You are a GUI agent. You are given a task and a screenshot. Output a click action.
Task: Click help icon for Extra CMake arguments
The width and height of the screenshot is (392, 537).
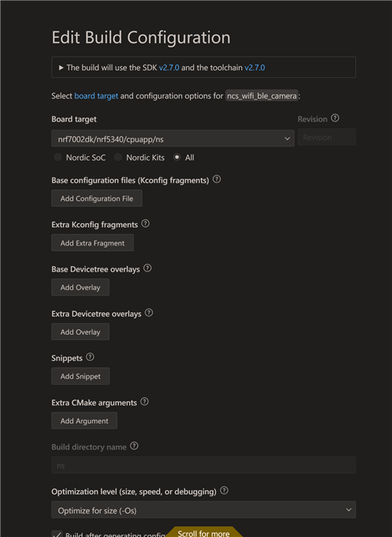click(x=145, y=402)
